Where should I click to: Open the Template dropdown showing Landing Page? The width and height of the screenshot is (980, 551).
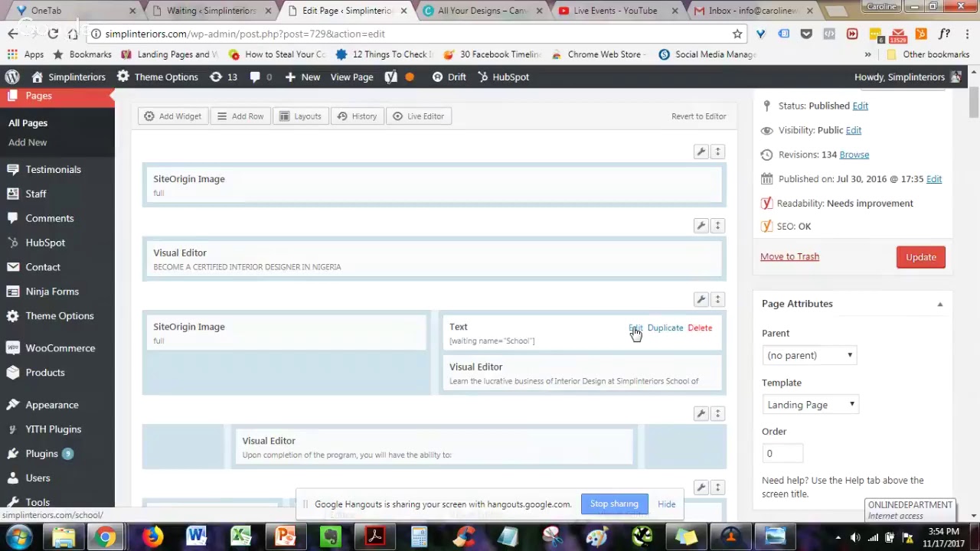[810, 405]
